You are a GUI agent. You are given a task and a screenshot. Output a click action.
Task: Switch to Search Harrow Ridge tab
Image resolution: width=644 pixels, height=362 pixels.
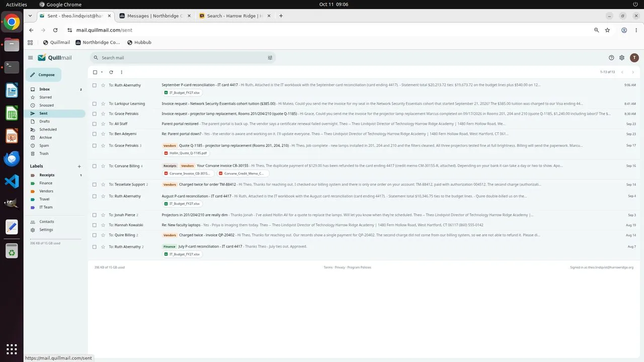[x=234, y=16]
